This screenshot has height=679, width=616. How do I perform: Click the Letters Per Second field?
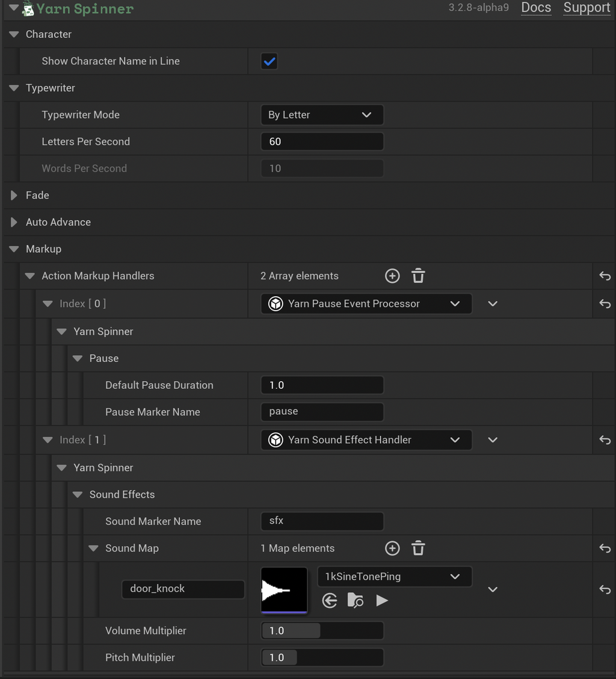click(322, 141)
